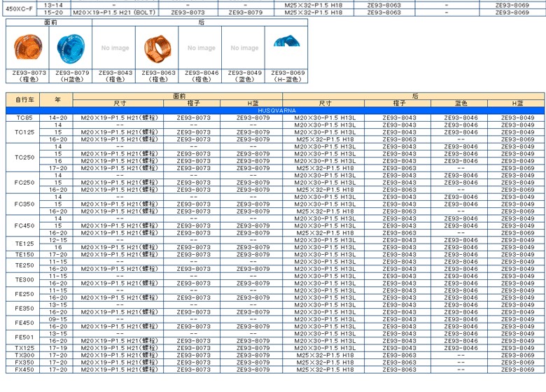Click the 蓝色 column header
The width and height of the screenshot is (546, 392).
[461, 104]
